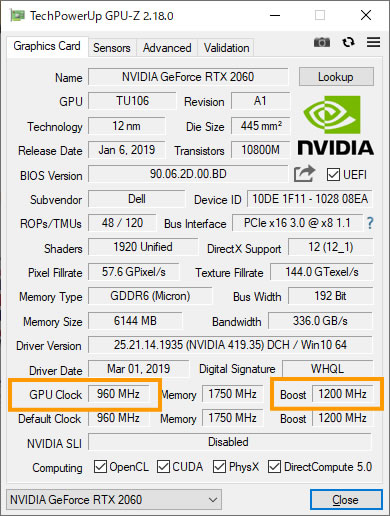This screenshot has width=390, height=516.
Task: Click the GPU Clock 960 MHz field
Action: click(x=118, y=394)
